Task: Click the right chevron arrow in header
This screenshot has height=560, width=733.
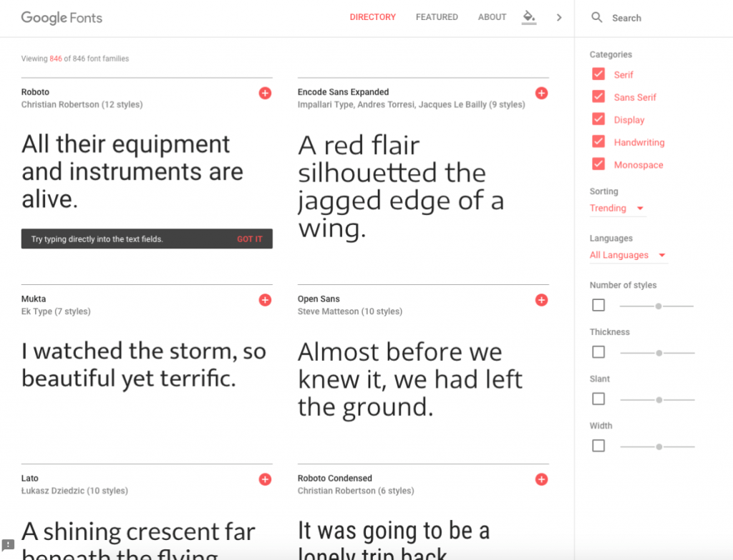Action: point(559,17)
